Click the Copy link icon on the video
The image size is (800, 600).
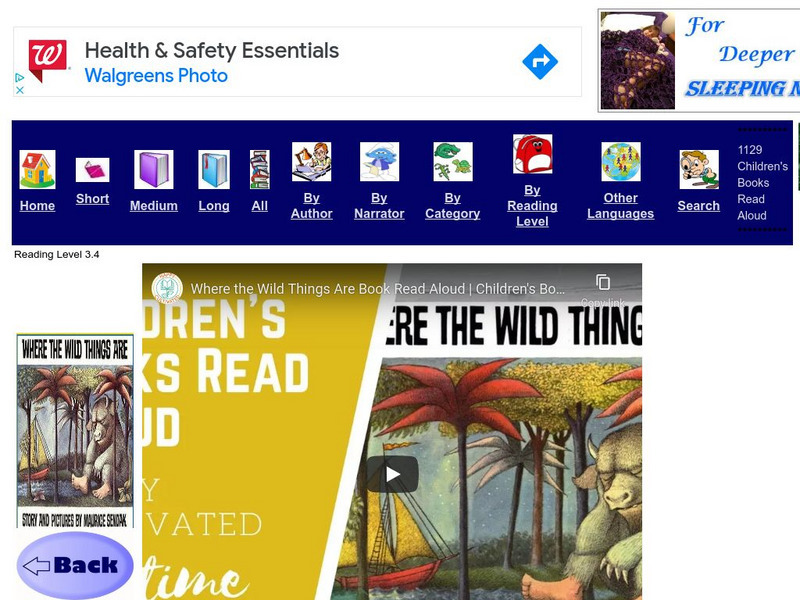[603, 282]
